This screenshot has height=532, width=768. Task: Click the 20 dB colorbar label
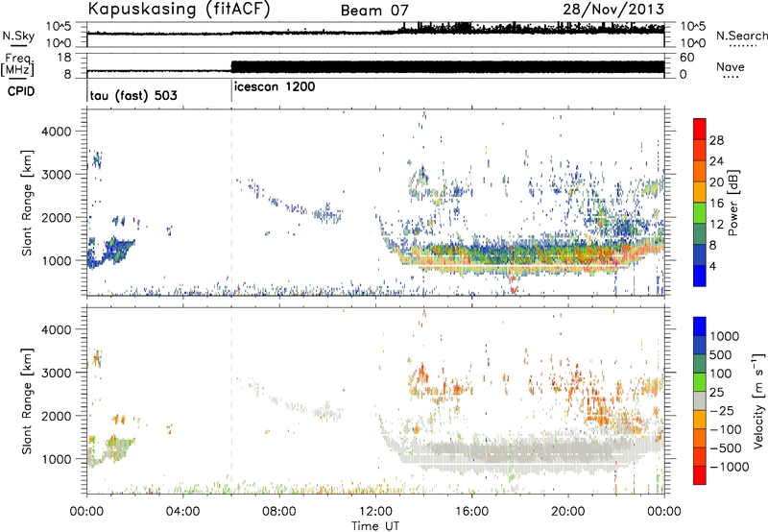tap(716, 182)
